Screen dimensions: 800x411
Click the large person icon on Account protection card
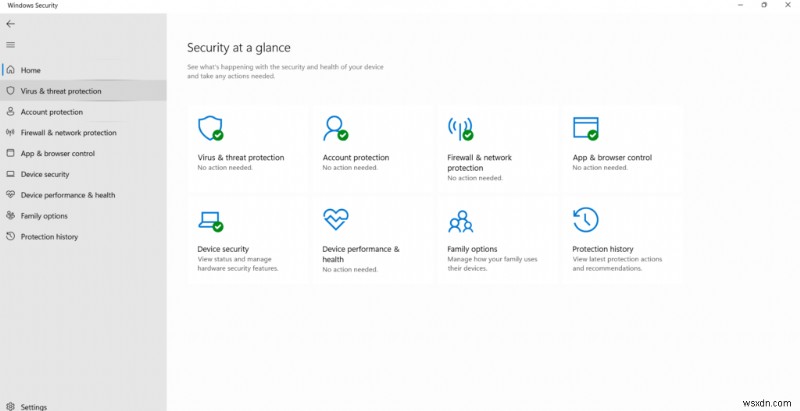click(x=335, y=128)
